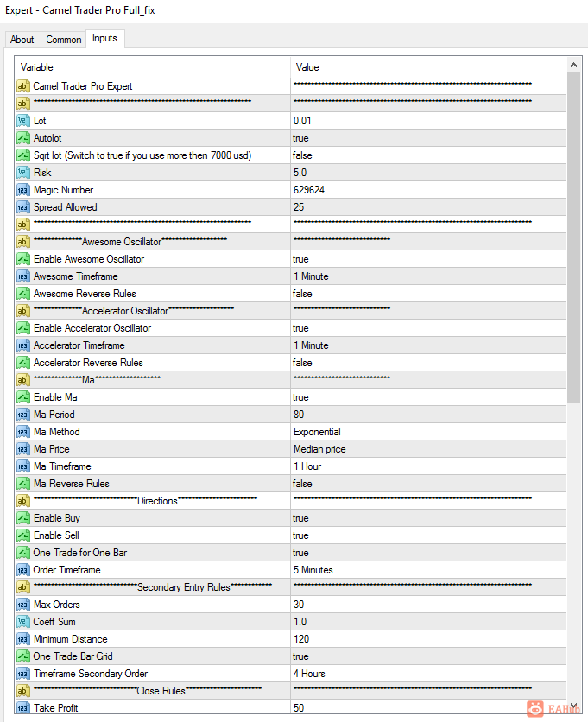Open the Ma Price Median price value

428,449
